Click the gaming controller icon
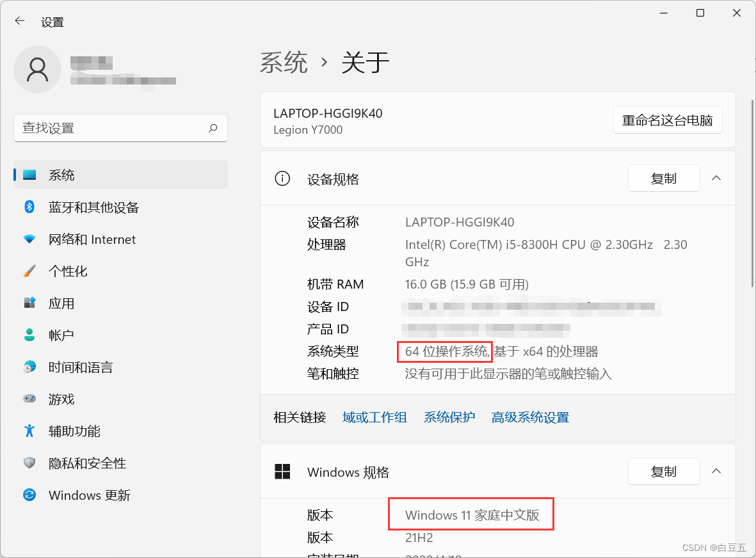 tap(29, 399)
